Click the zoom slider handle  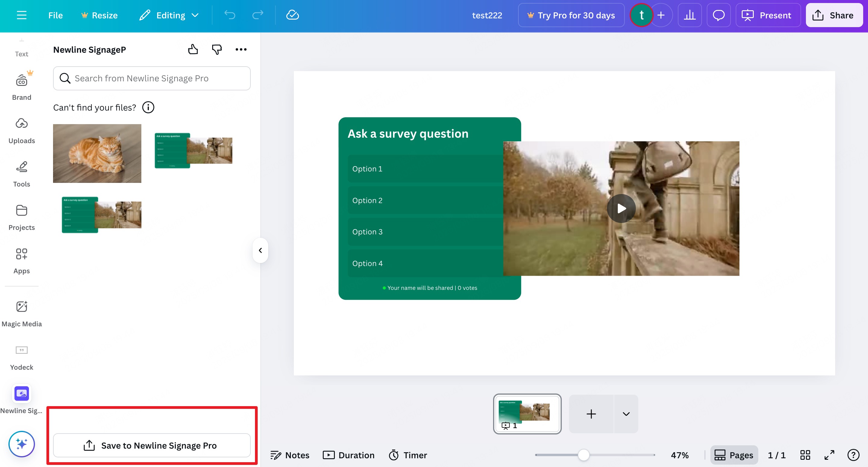tap(583, 455)
